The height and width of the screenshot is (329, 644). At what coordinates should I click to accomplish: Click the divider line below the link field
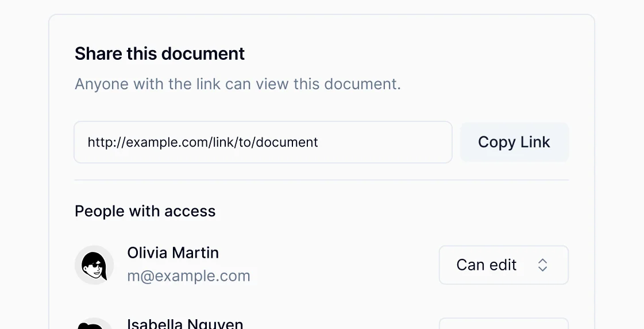coord(321,180)
